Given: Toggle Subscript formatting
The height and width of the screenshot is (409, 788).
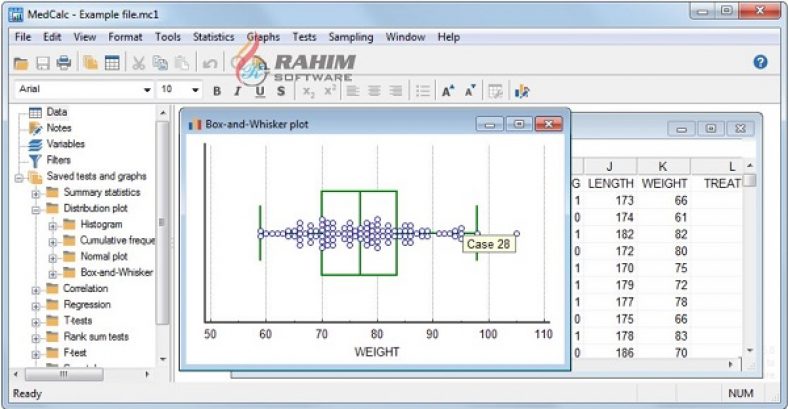Looking at the screenshot, I should pos(308,91).
